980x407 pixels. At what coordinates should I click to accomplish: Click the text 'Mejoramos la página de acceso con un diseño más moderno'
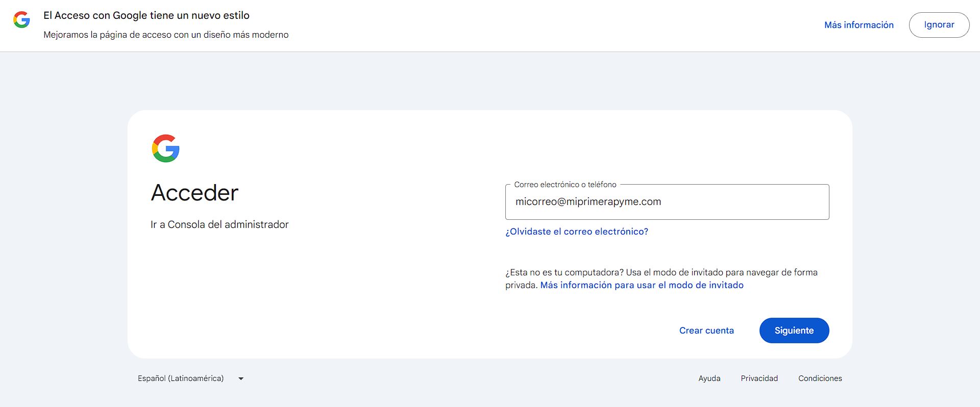(166, 35)
